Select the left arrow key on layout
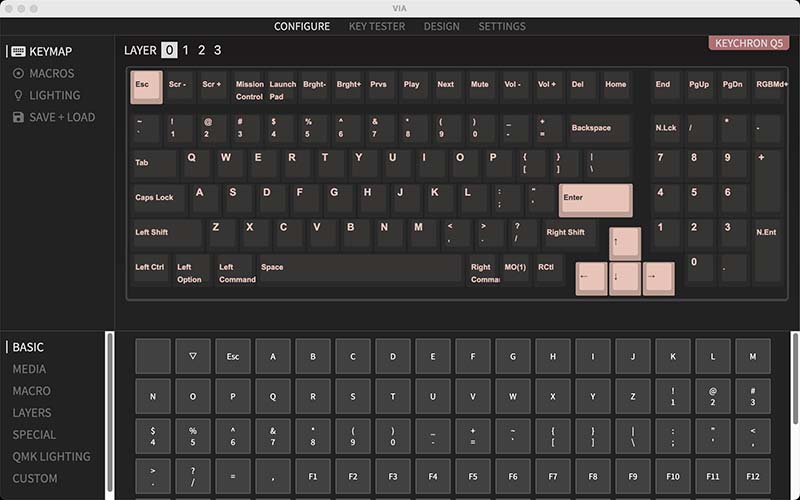Viewport: 800px width, 500px height. 591,279
